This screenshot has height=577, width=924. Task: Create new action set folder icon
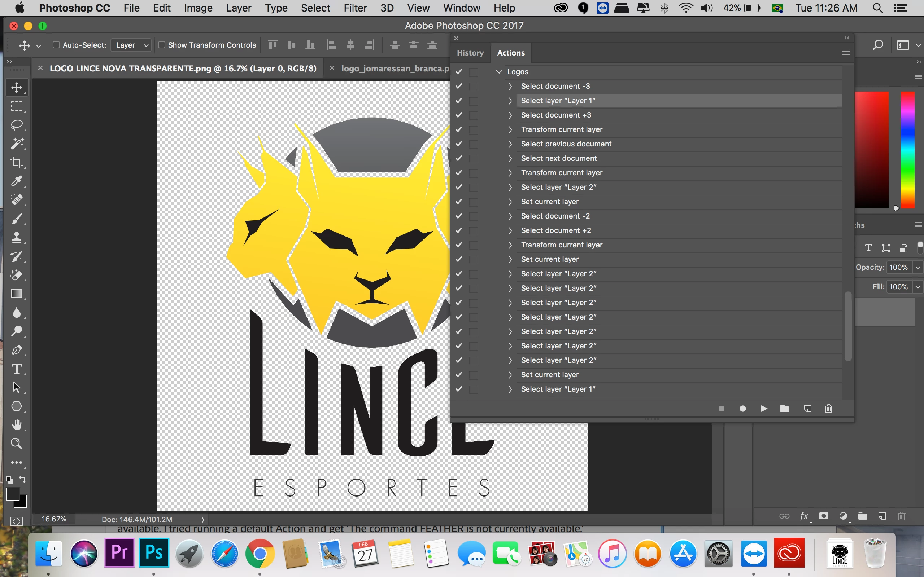pyautogui.click(x=785, y=409)
